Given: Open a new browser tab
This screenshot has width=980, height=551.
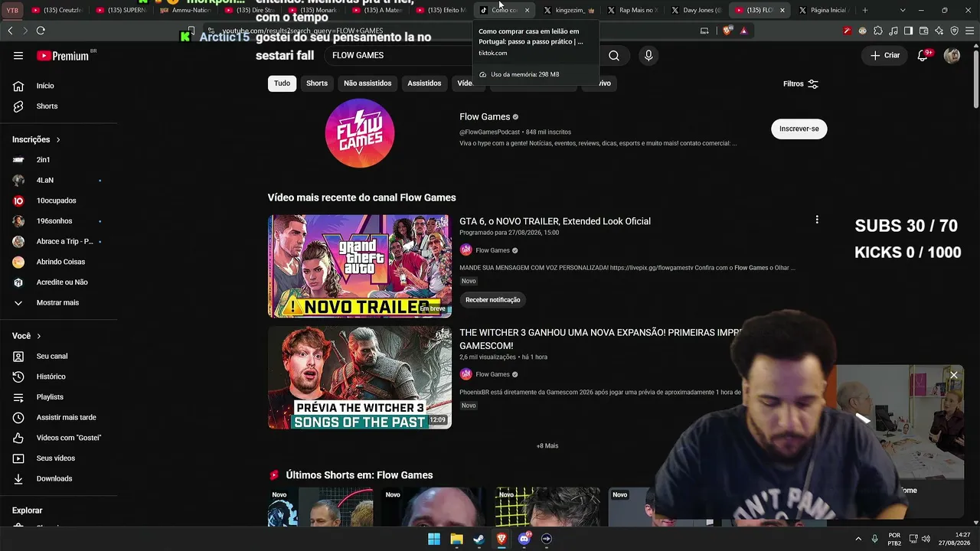Looking at the screenshot, I should 865,10.
